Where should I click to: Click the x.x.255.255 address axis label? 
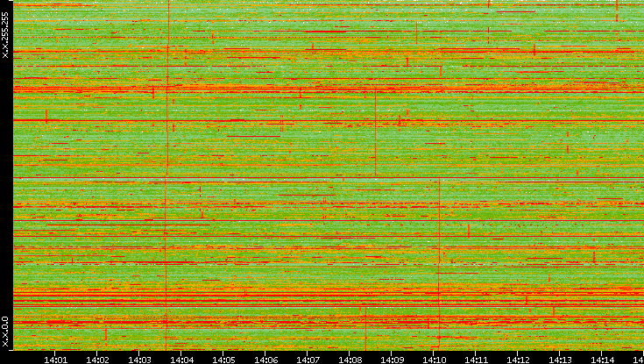(x=5, y=35)
